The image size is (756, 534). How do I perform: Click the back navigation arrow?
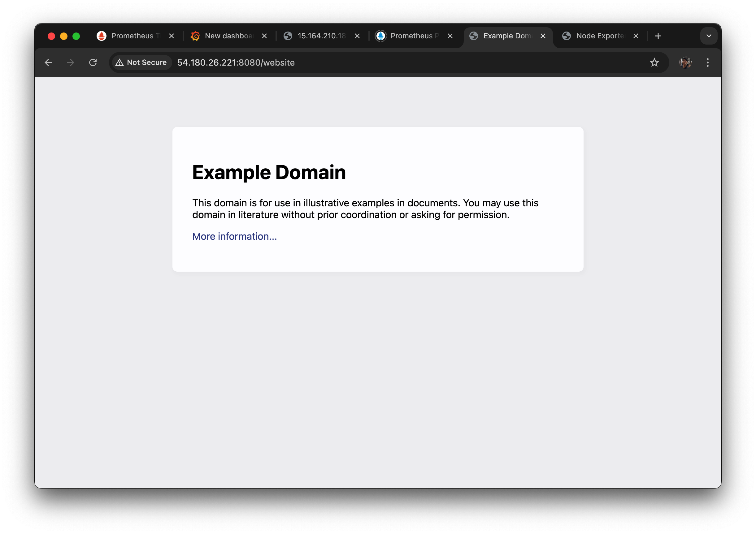48,62
